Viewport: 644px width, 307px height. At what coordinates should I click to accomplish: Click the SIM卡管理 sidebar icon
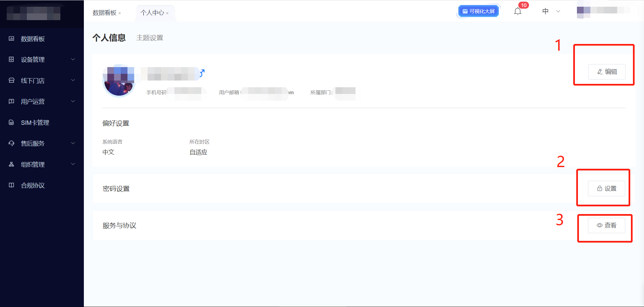pyautogui.click(x=11, y=122)
